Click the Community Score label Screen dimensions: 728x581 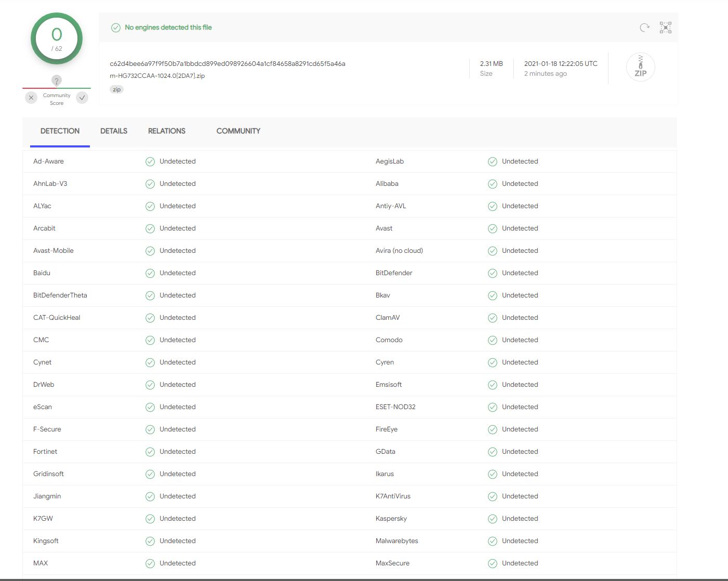point(57,99)
